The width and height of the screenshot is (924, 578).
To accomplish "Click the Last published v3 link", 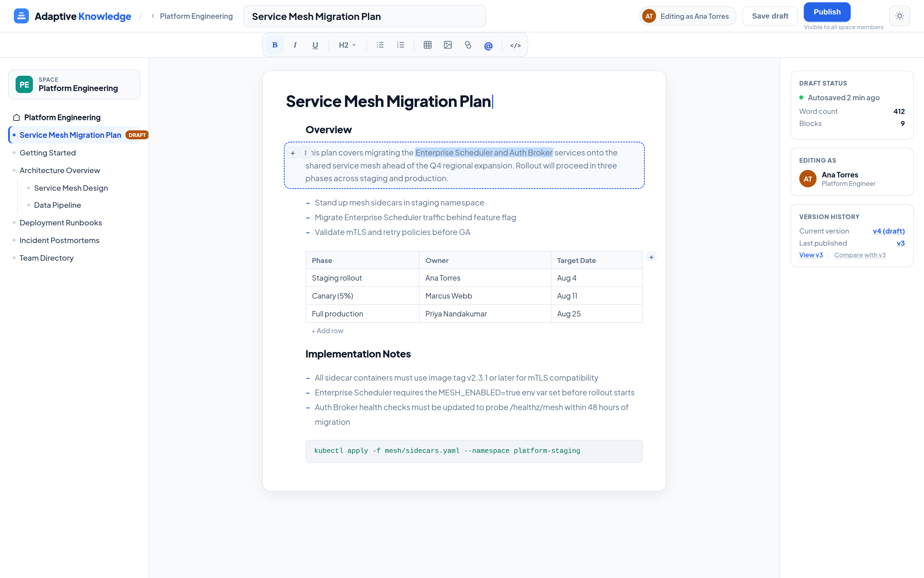I will [x=900, y=243].
